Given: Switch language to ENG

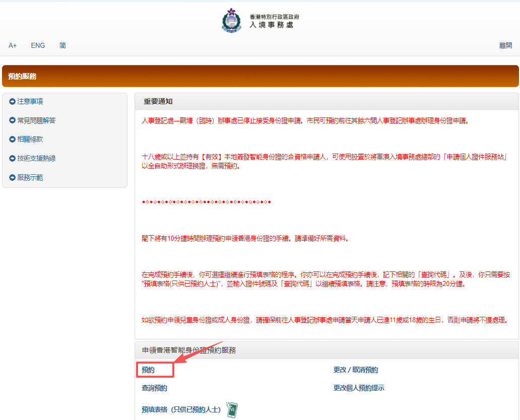Looking at the screenshot, I should [38, 45].
